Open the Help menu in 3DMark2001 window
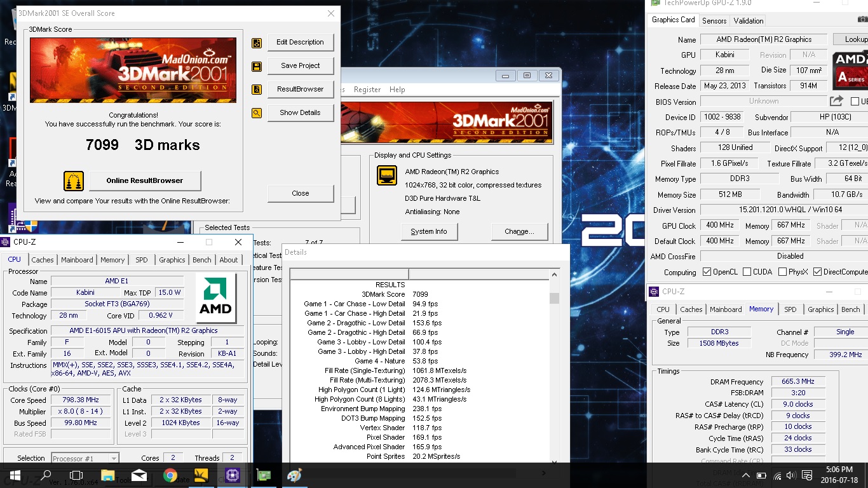This screenshot has height=488, width=868. click(397, 90)
